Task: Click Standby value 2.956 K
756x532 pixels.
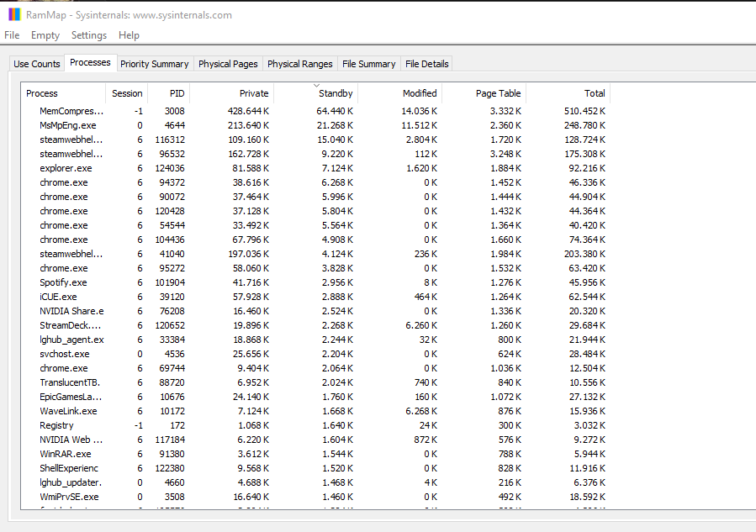Action: (x=337, y=282)
